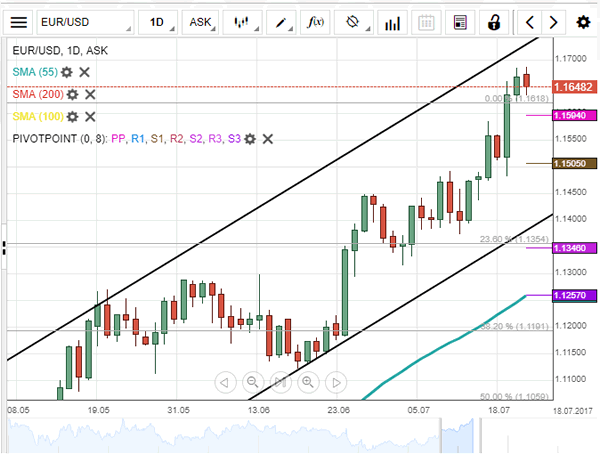Image resolution: width=600 pixels, height=455 pixels.
Task: Click the 0.00 % (1.1618) Fibonacci label
Action: (x=517, y=98)
